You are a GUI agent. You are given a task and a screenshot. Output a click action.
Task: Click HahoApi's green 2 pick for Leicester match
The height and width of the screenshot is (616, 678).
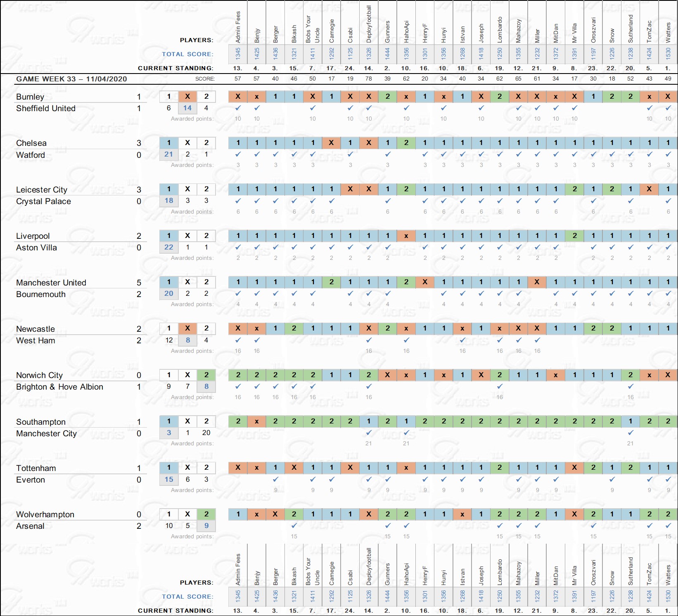tap(406, 189)
